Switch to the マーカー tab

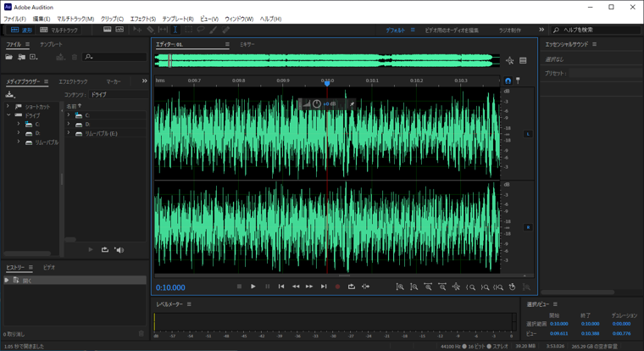coord(114,81)
